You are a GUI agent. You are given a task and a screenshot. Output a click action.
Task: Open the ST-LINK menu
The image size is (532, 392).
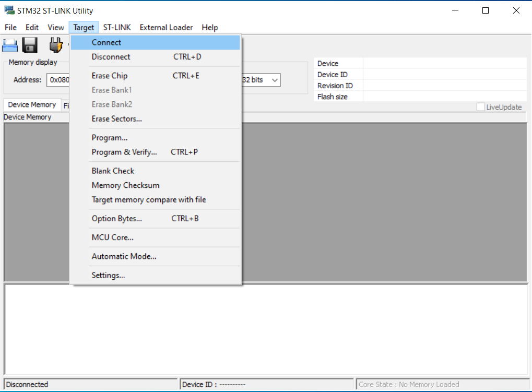click(x=117, y=28)
